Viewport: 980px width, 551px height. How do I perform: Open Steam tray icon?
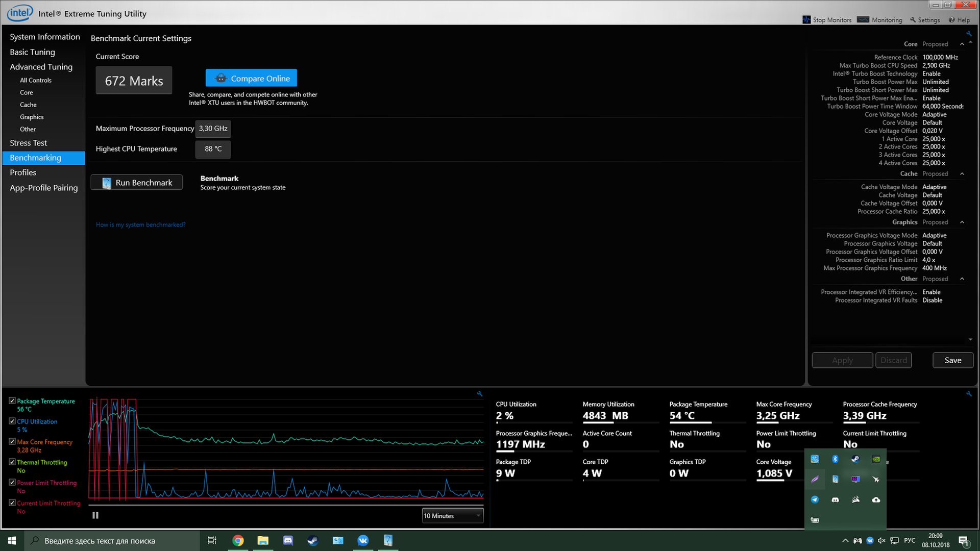(x=855, y=459)
